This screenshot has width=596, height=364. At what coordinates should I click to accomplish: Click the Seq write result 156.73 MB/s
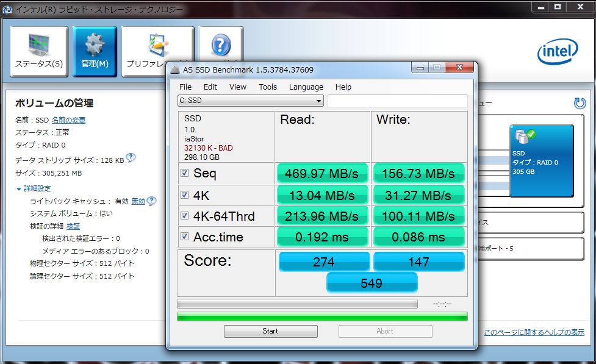coord(418,173)
